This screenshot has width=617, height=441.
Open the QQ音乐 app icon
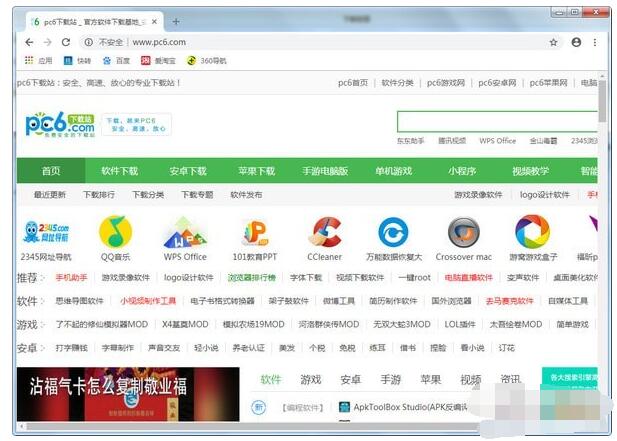tap(115, 231)
